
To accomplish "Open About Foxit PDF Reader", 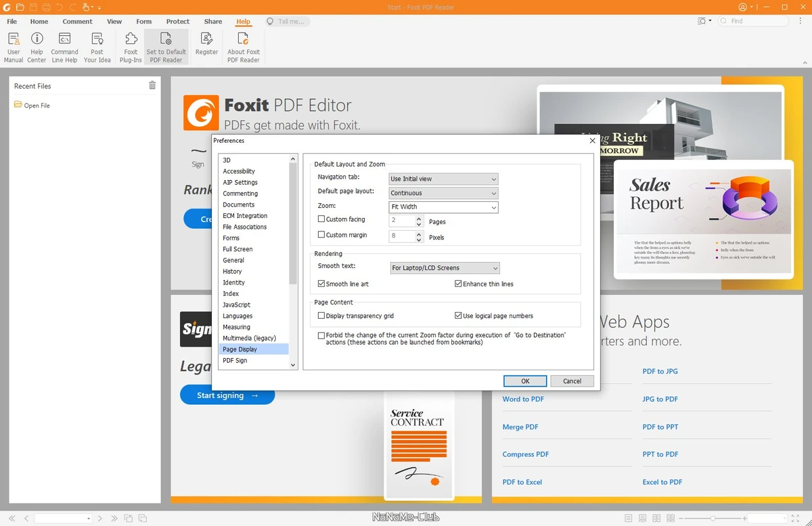I will tap(244, 47).
